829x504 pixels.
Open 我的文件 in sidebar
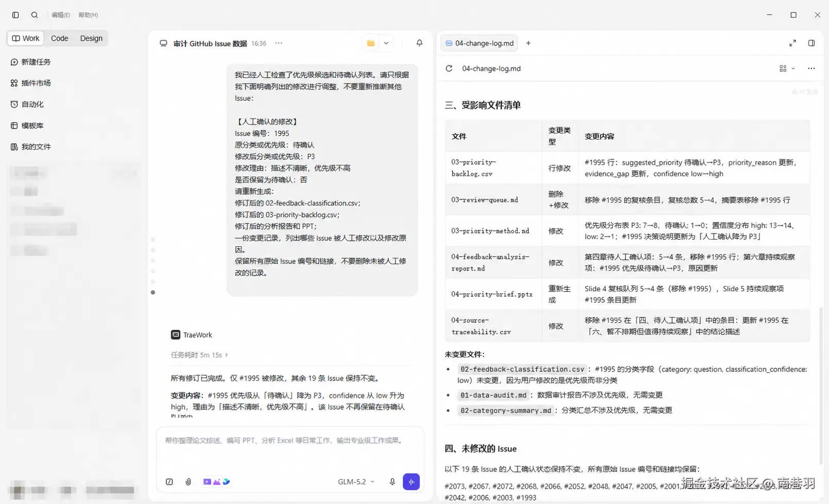[31, 147]
